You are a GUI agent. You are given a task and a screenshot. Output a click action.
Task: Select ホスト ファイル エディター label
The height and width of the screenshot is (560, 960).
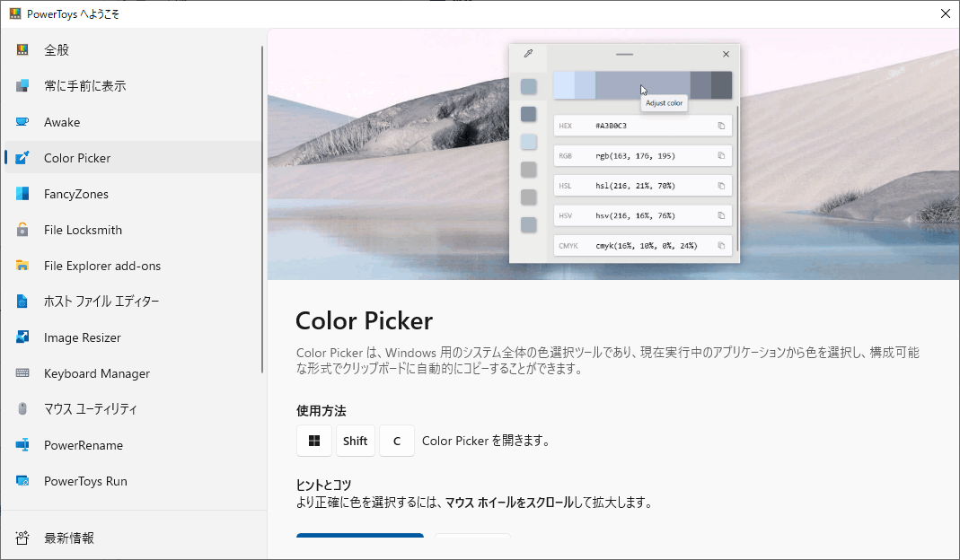coord(101,302)
